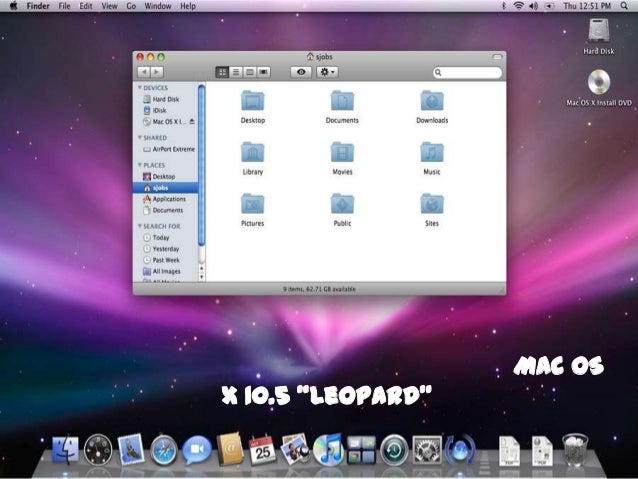
Task: Select the Music folder icon
Action: 432,152
